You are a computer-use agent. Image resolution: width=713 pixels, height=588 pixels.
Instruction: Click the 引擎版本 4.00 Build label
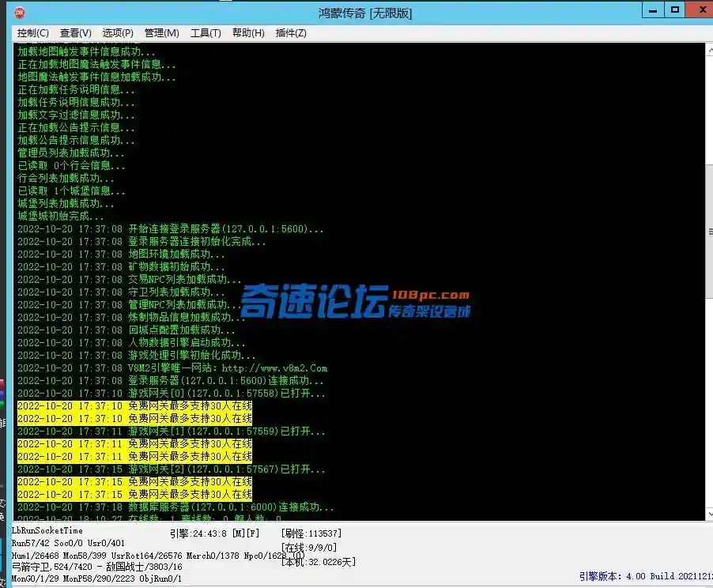point(646,576)
